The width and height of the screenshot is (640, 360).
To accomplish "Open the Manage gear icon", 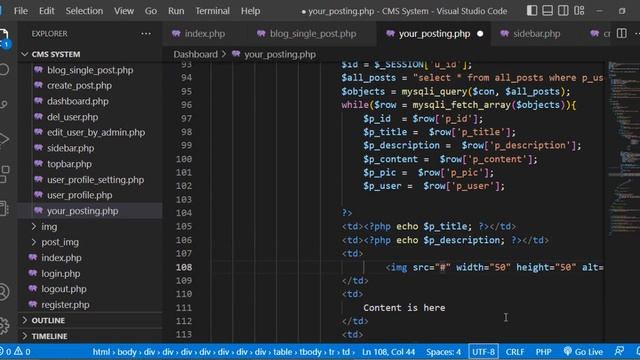I will tap(4, 325).
